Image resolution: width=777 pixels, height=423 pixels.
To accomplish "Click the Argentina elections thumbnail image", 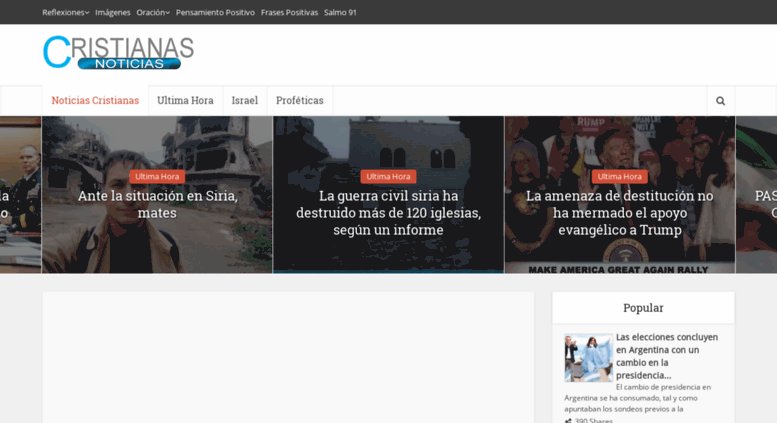I will (588, 358).
